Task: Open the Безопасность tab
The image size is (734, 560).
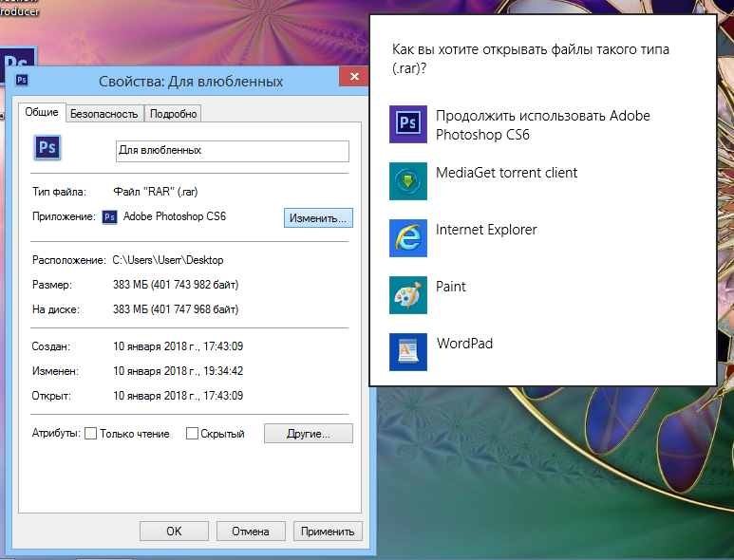Action: point(104,114)
